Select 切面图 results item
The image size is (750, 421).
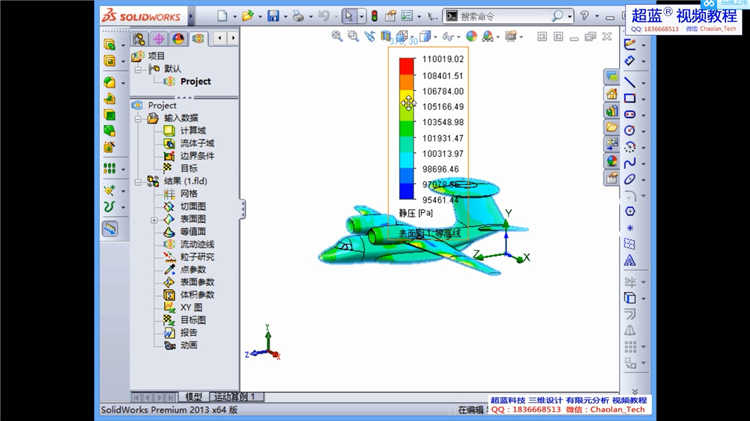[193, 206]
